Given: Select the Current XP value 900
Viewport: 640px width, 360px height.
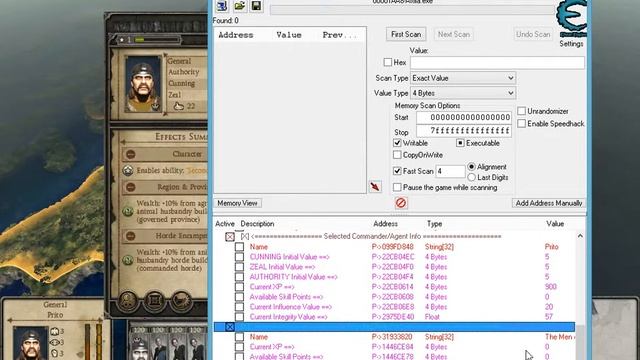Looking at the screenshot, I should pyautogui.click(x=551, y=287).
